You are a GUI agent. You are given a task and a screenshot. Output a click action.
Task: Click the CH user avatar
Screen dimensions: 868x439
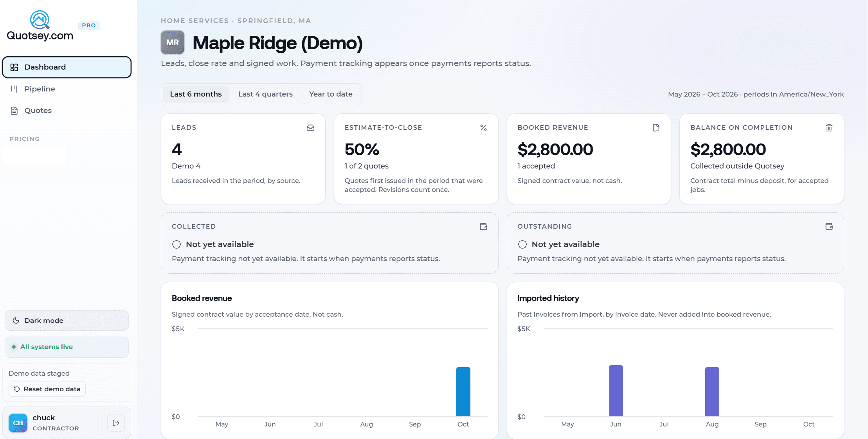[x=18, y=423]
